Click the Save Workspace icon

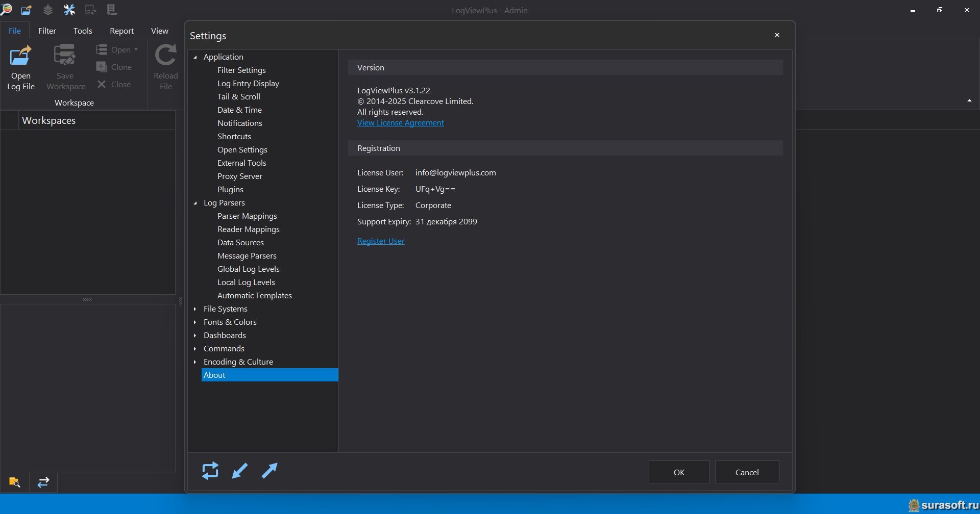pos(65,55)
